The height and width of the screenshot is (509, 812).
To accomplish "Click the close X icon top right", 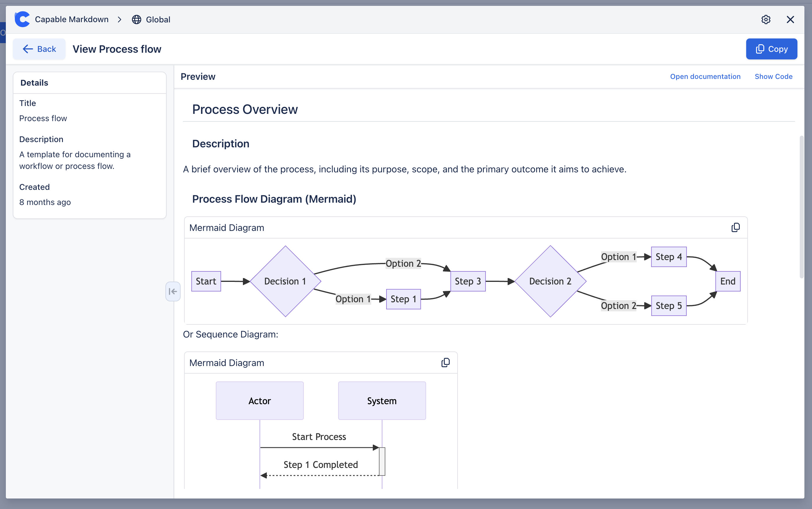I will 790,19.
